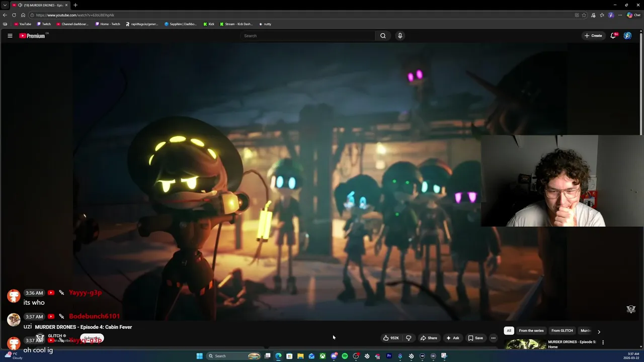The width and height of the screenshot is (644, 362).
Task: Open the media control music icon
Action: [x=593, y=15]
